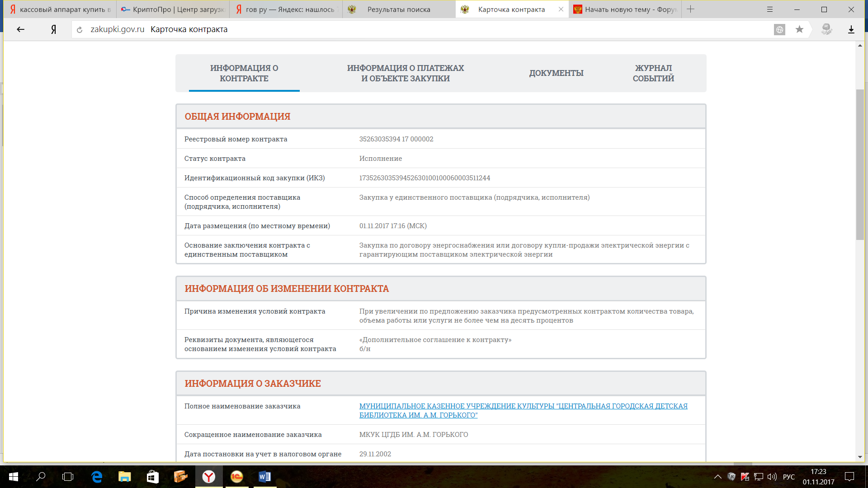Open downloads arrow icon
The height and width of the screenshot is (488, 868).
click(x=851, y=30)
